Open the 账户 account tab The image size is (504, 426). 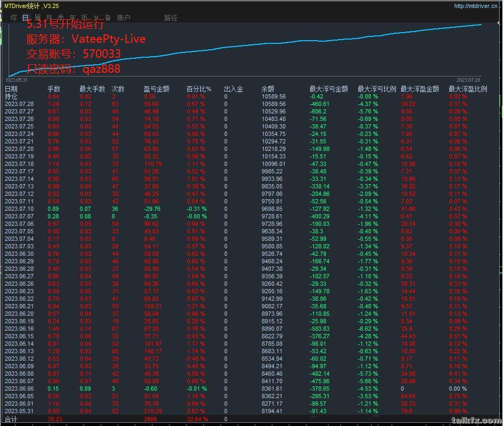coord(124,18)
